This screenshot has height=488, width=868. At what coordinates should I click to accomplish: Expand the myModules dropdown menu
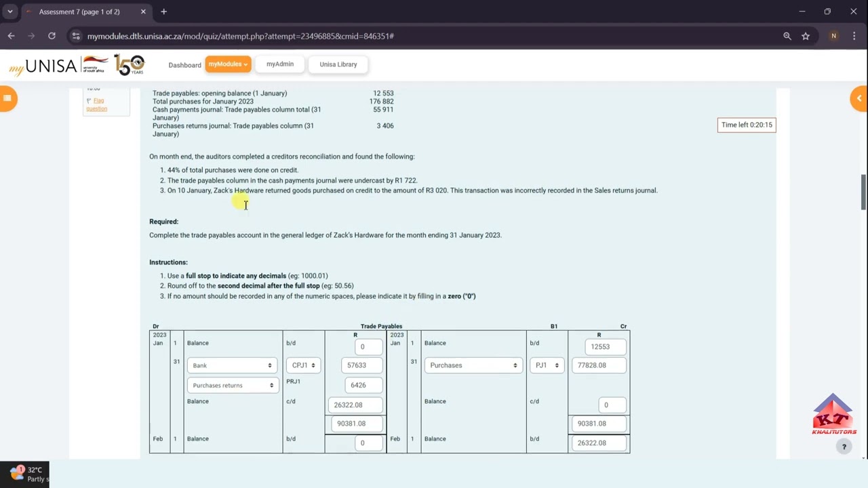click(228, 64)
